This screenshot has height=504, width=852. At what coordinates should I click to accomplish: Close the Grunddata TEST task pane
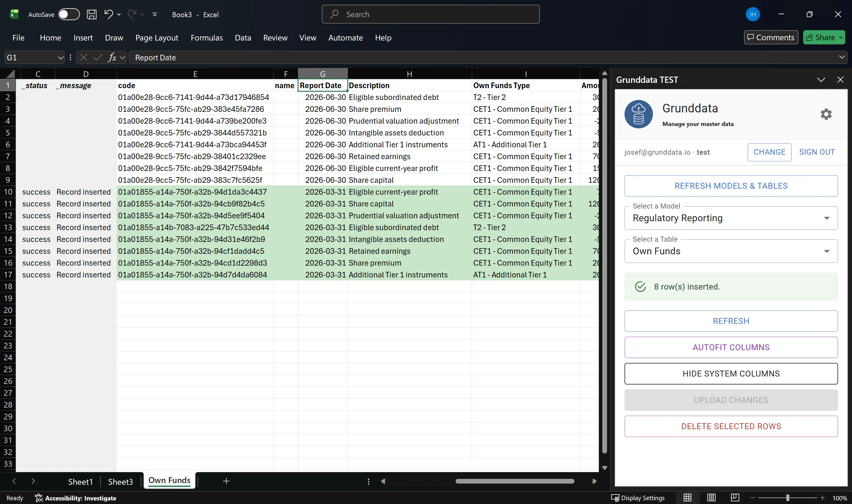pyautogui.click(x=840, y=80)
